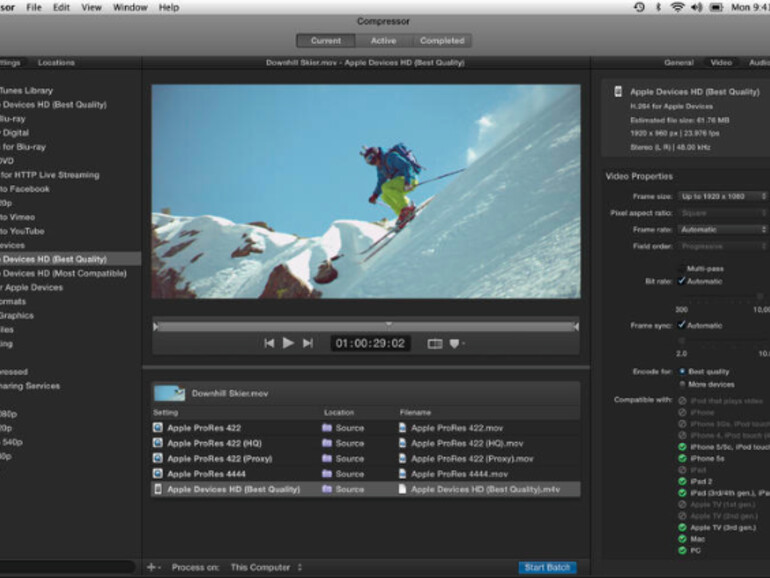
Task: Click the skip-forward icon beside Play
Action: point(308,343)
